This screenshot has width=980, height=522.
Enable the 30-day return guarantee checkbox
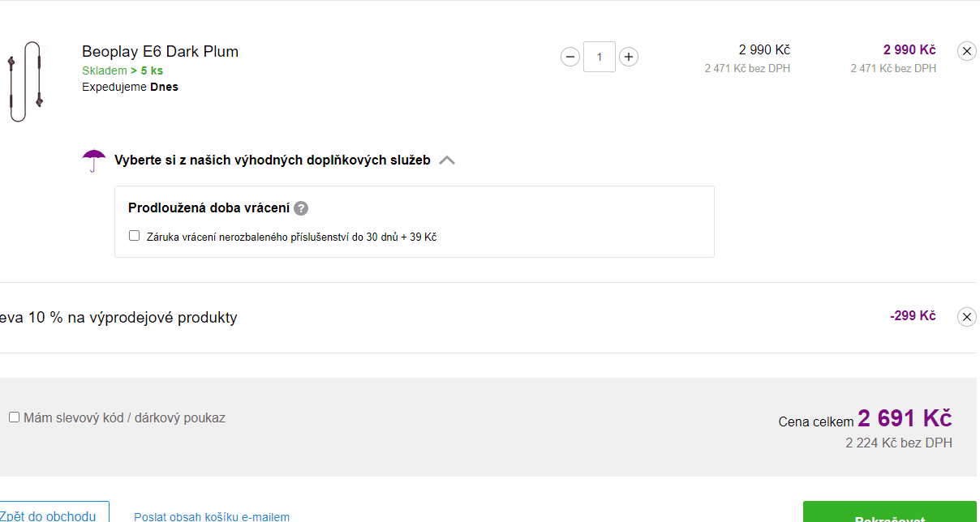click(135, 236)
